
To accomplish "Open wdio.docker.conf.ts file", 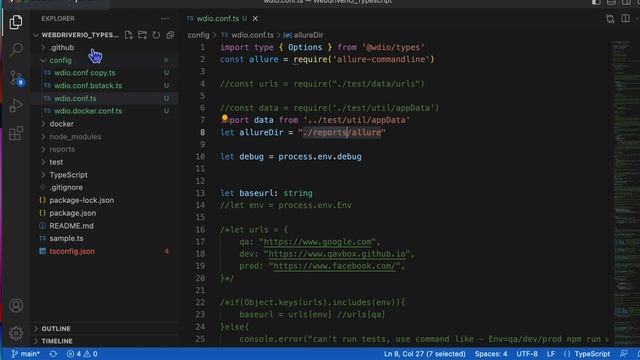I will click(88, 111).
